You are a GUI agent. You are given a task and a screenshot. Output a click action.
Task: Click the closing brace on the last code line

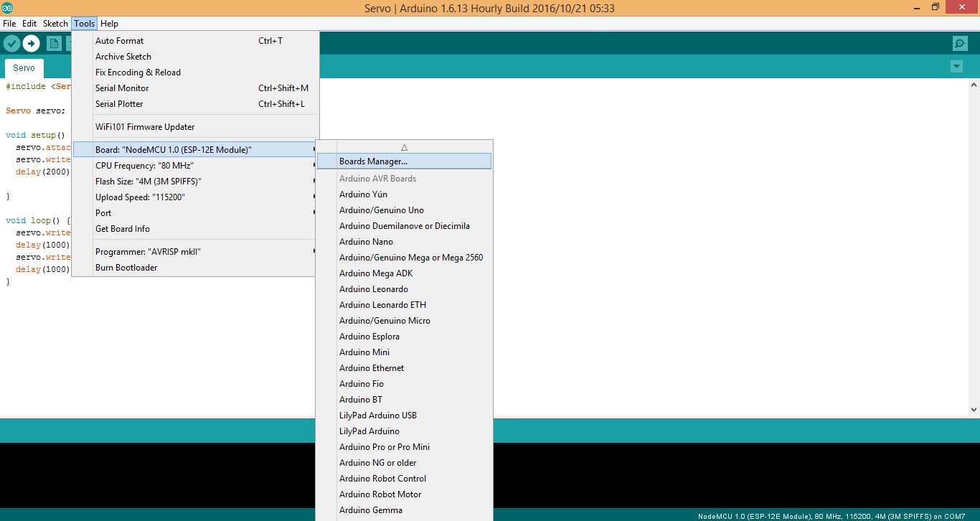8,281
